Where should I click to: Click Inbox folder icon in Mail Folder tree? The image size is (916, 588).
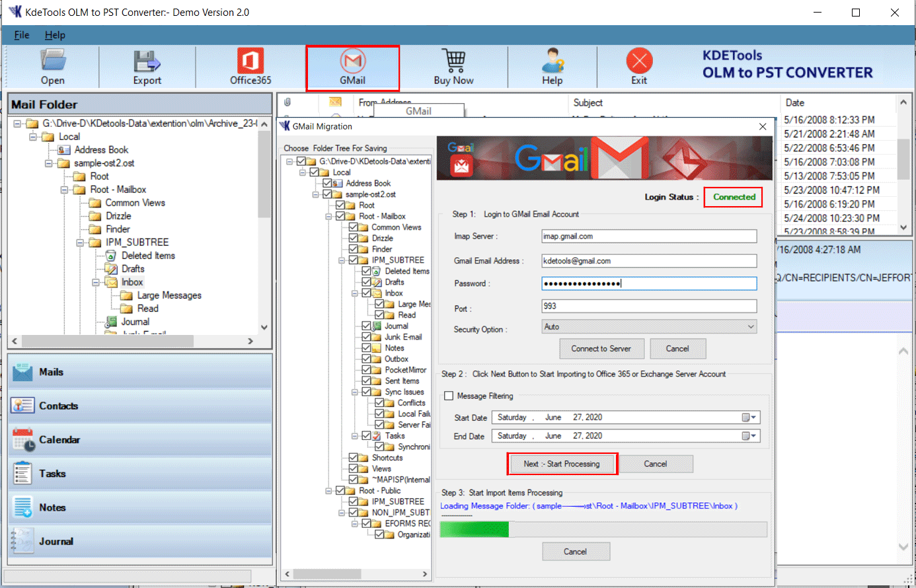(111, 282)
